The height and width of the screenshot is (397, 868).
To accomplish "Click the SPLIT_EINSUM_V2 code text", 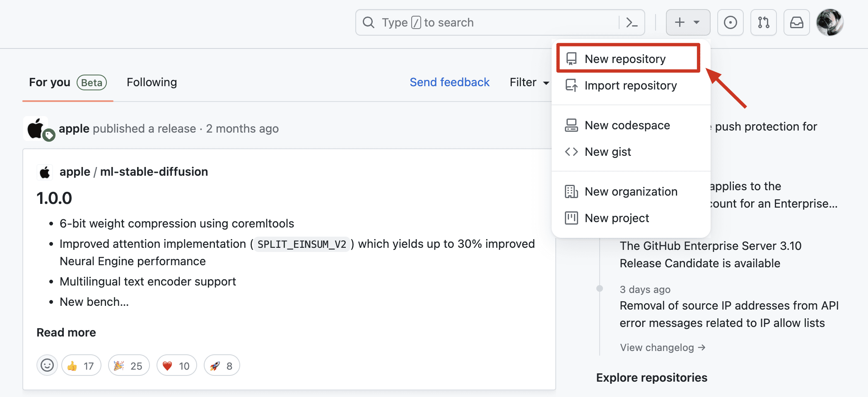I will 301,244.
